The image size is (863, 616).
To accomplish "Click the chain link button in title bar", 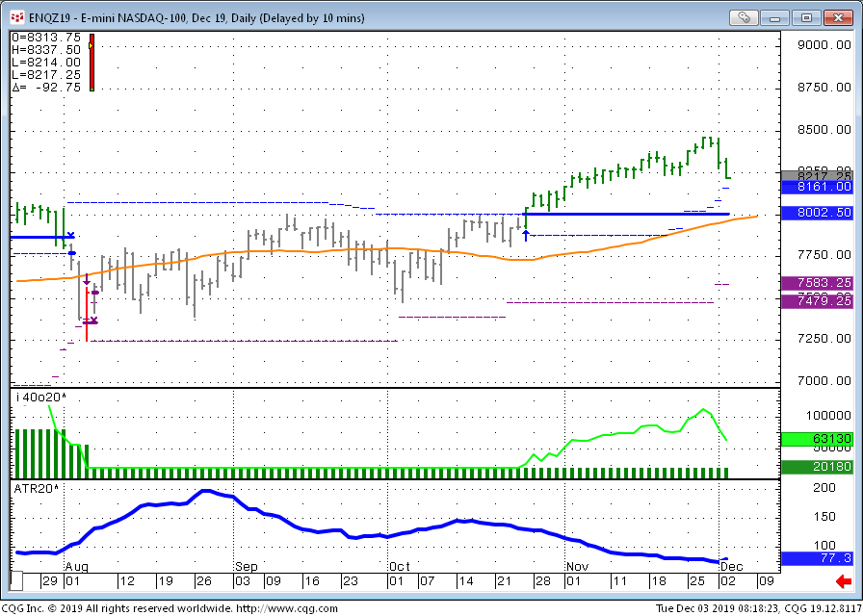I will coord(744,18).
